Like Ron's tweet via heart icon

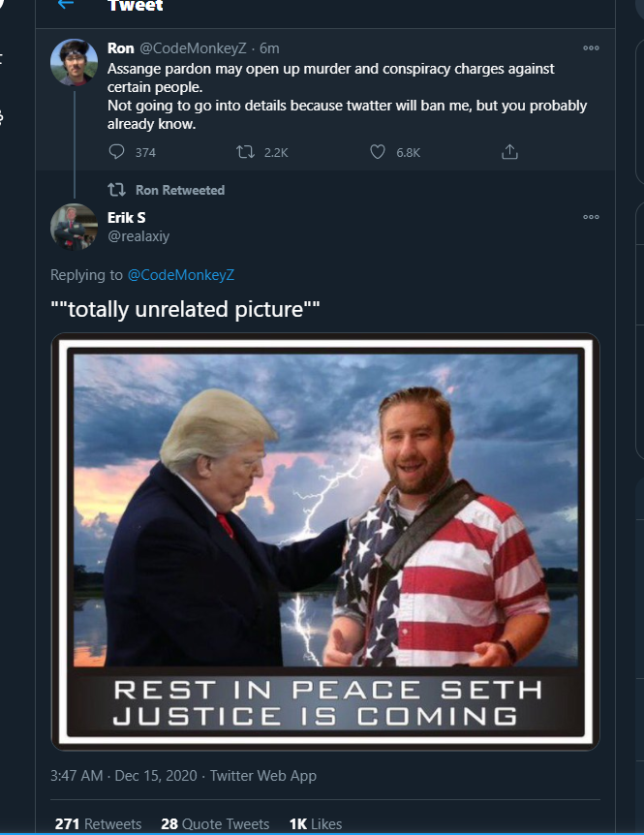(x=378, y=152)
